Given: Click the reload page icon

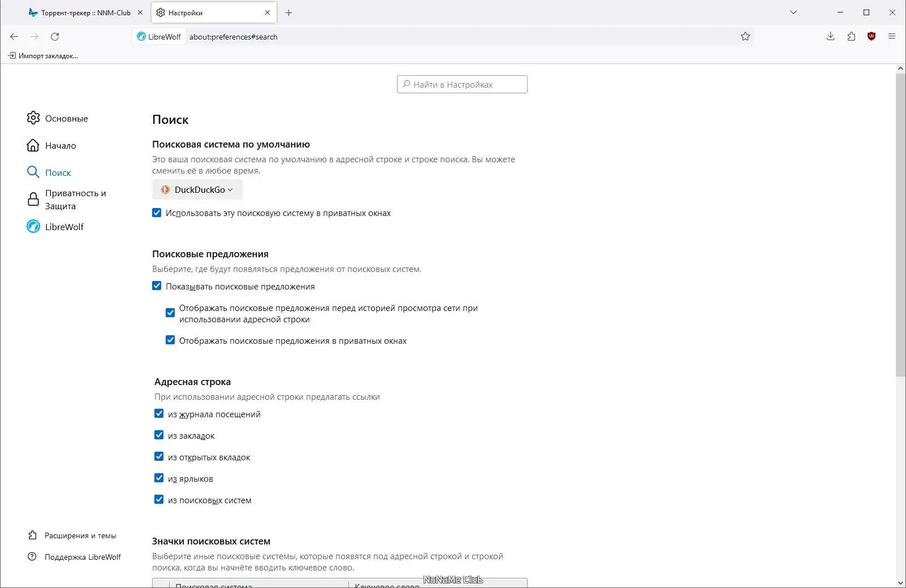Looking at the screenshot, I should (x=55, y=37).
